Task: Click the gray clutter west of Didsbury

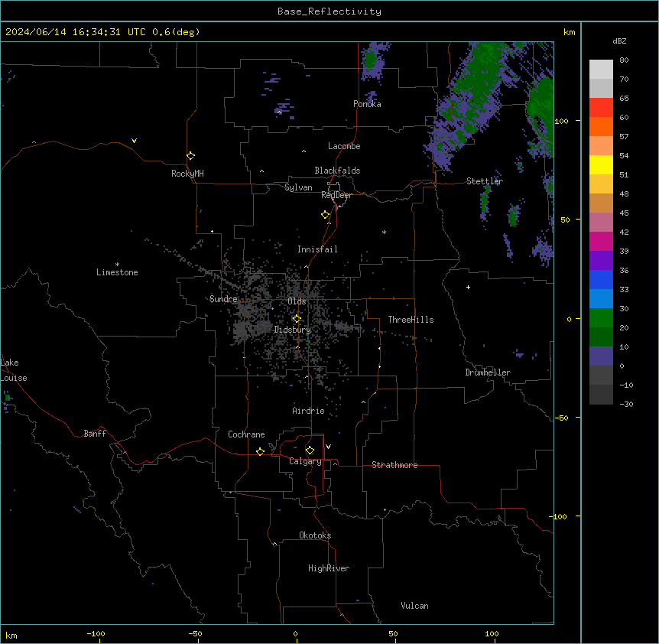Action: tap(252, 323)
